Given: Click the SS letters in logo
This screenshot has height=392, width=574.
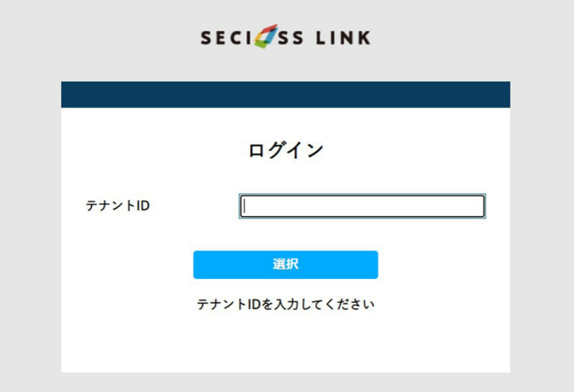Looking at the screenshot, I should click(x=291, y=38).
